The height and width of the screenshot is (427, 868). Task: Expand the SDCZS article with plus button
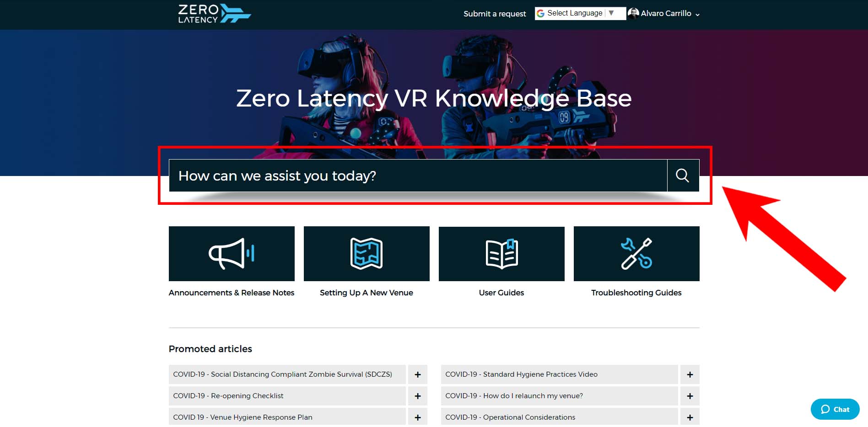[418, 374]
